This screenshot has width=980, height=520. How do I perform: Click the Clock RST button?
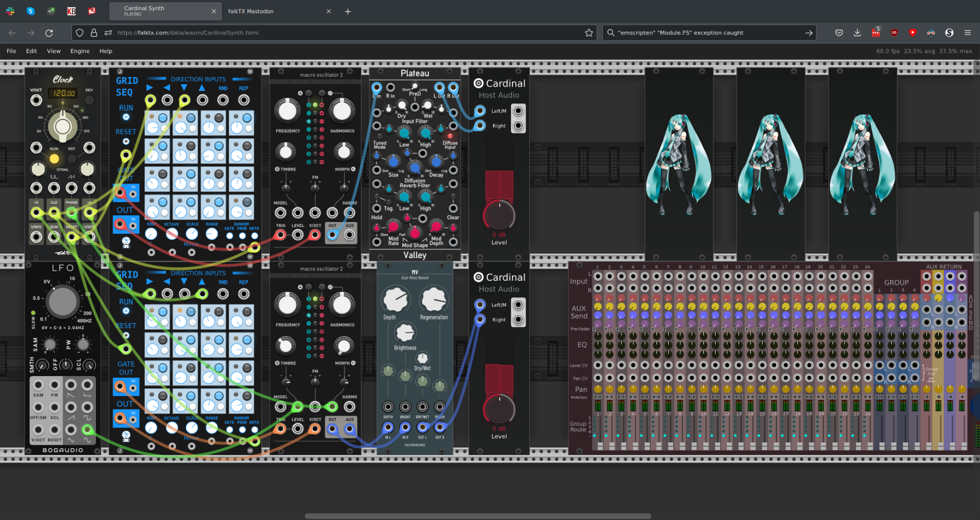(x=71, y=159)
